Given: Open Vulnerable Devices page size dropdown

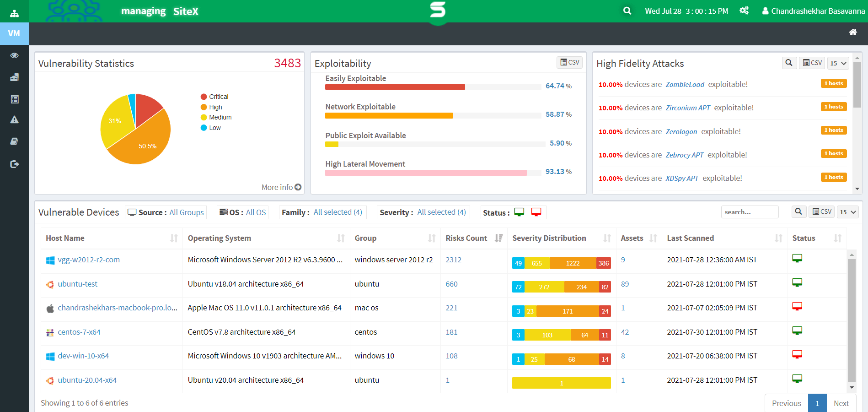Looking at the screenshot, I should (x=847, y=212).
